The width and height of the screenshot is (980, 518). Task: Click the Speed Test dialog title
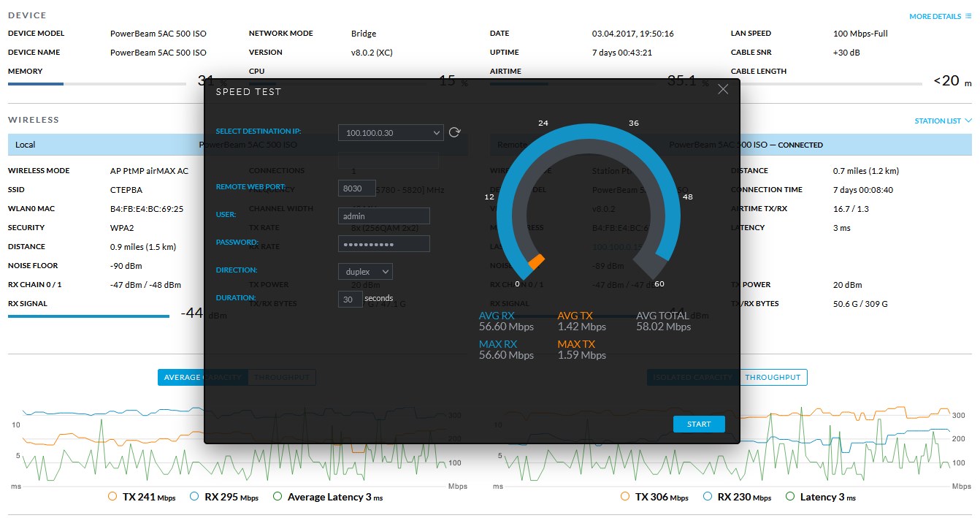pyautogui.click(x=248, y=92)
